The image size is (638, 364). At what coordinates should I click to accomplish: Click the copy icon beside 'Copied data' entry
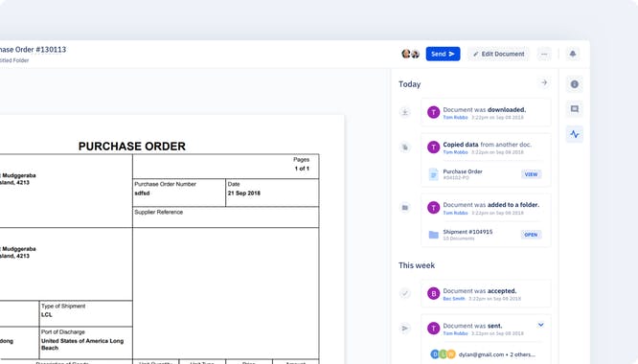tap(405, 148)
